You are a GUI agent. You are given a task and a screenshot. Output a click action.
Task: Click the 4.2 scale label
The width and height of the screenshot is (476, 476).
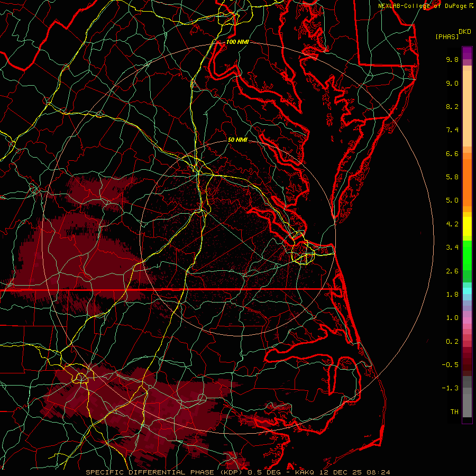tap(452, 224)
